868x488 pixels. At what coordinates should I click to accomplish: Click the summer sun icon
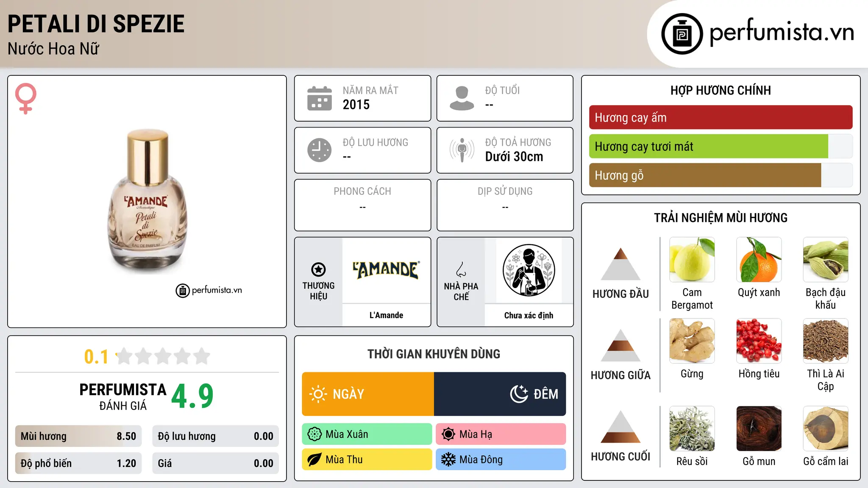[448, 434]
